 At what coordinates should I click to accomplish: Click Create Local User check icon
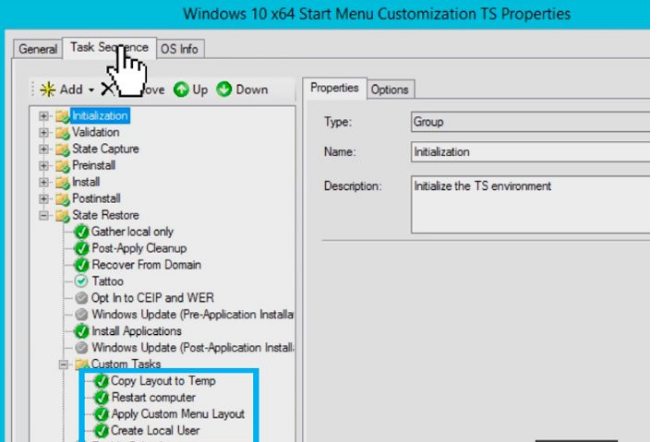click(101, 430)
